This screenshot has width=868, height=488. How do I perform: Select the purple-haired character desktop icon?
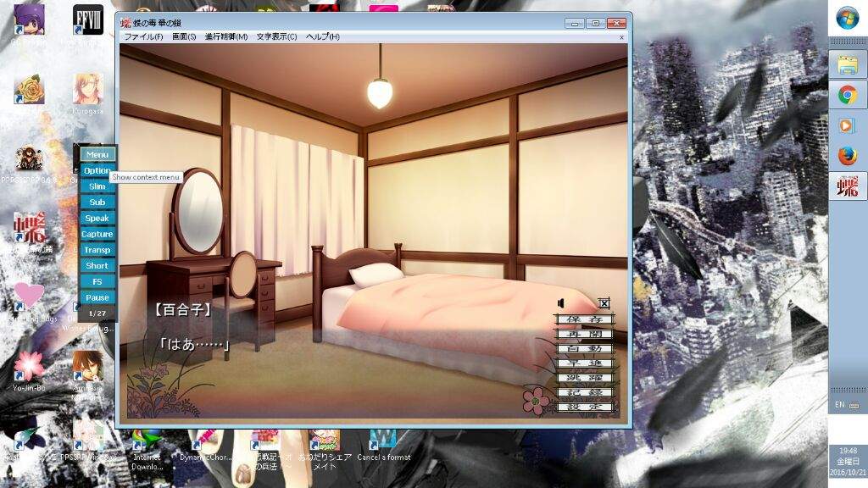[30, 22]
